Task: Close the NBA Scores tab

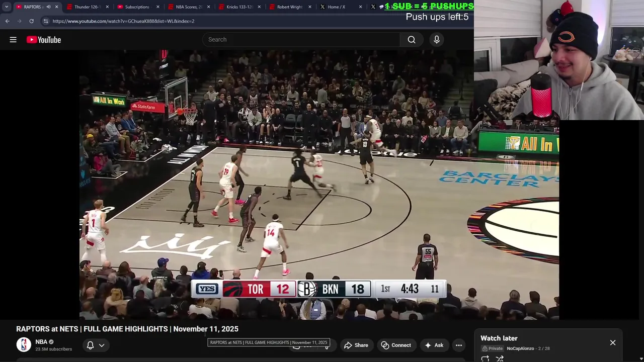Action: [209, 7]
